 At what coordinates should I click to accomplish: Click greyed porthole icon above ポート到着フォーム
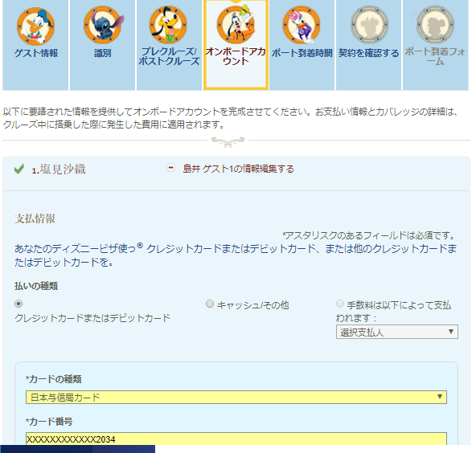tap(435, 25)
